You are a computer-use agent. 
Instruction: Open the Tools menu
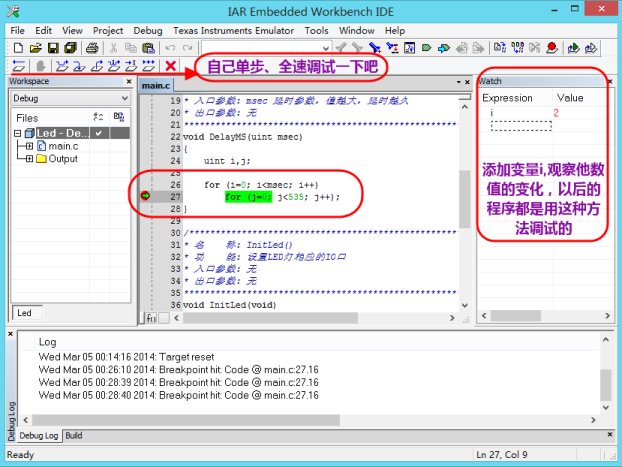[x=317, y=31]
